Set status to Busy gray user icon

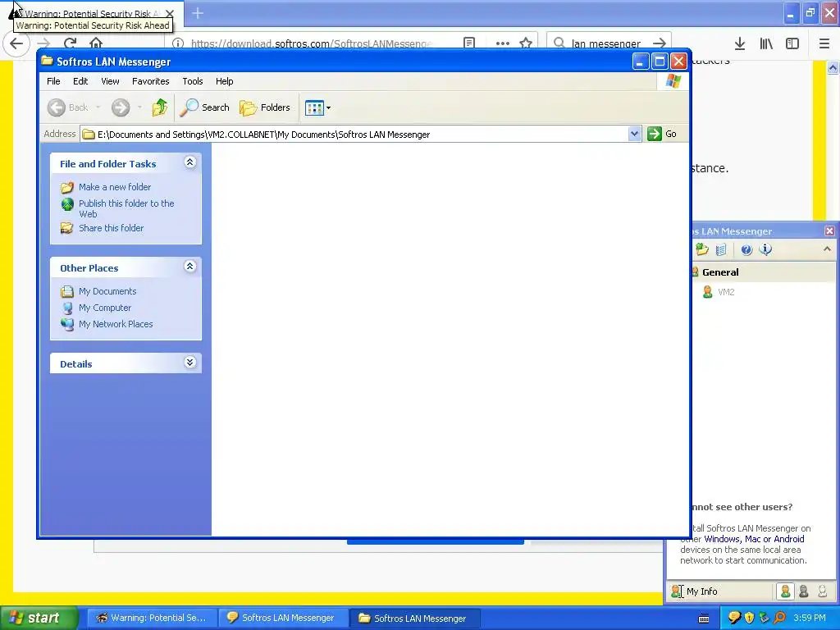(804, 591)
